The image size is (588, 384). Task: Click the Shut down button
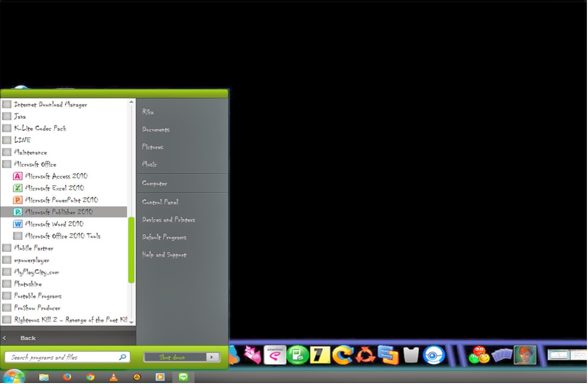pos(175,357)
